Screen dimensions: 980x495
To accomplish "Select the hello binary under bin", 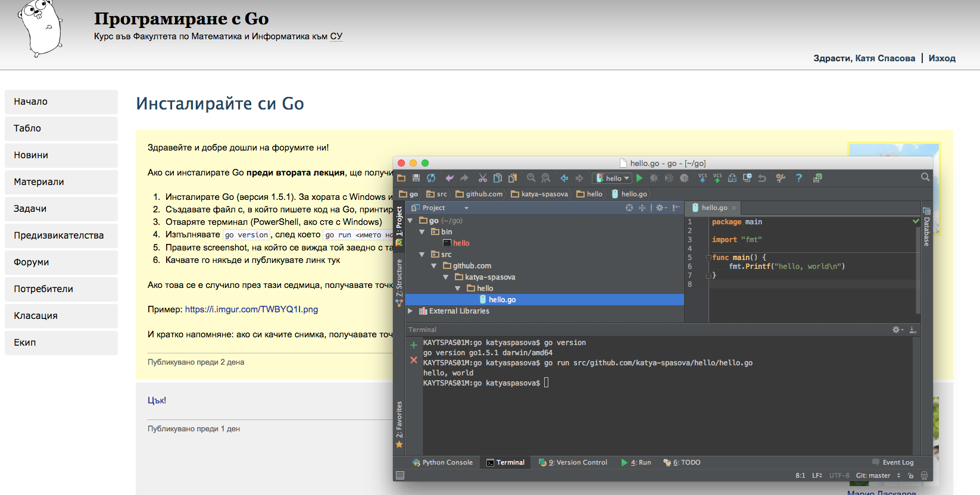I will pos(457,243).
